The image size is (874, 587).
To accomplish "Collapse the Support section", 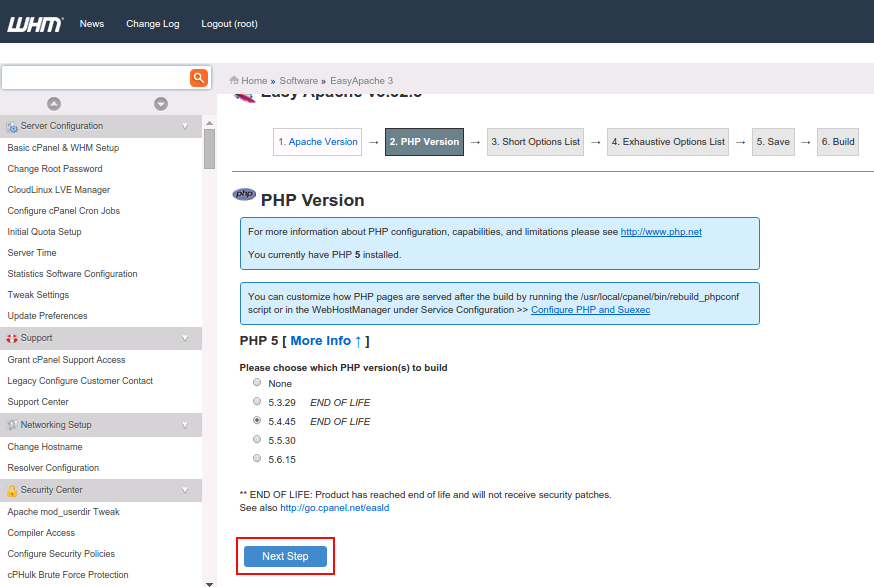I will tap(185, 337).
